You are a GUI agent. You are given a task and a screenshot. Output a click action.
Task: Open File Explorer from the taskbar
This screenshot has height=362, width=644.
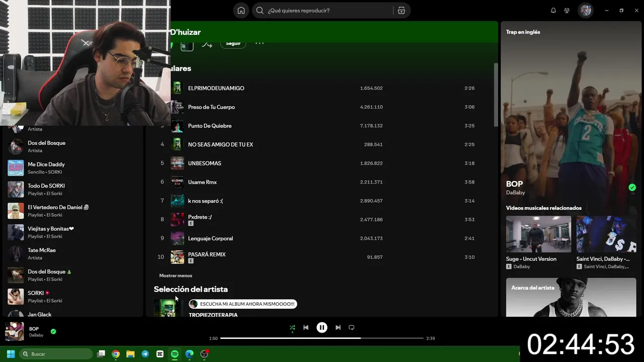[x=130, y=354]
